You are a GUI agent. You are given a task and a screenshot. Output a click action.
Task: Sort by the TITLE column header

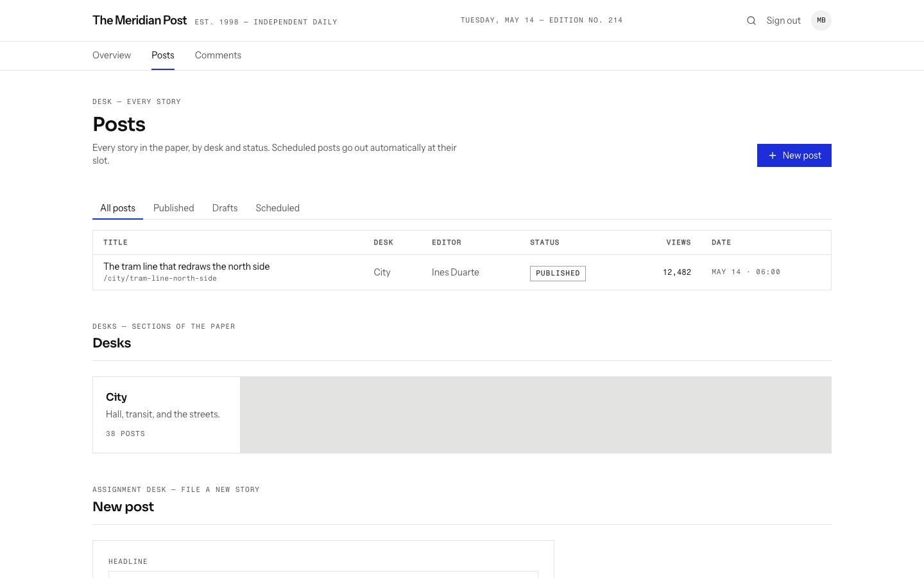[x=116, y=243]
